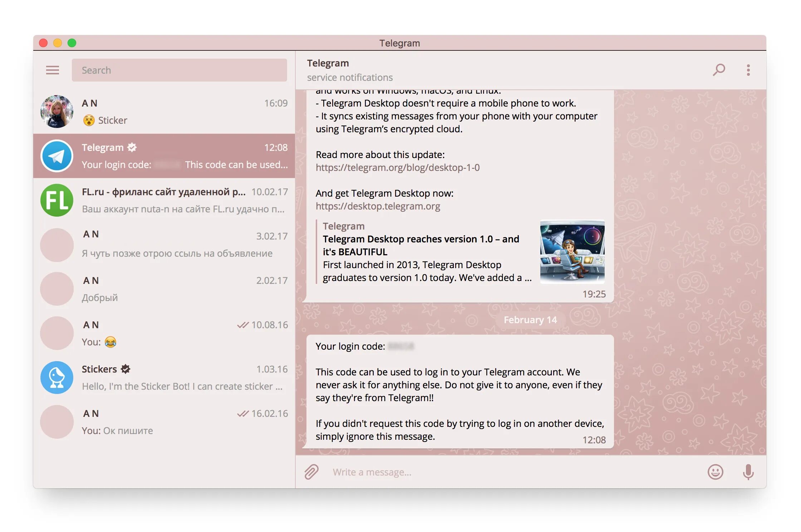801x532 pixels.
Task: Click the dizzy face sticker emoji
Action: (x=89, y=120)
